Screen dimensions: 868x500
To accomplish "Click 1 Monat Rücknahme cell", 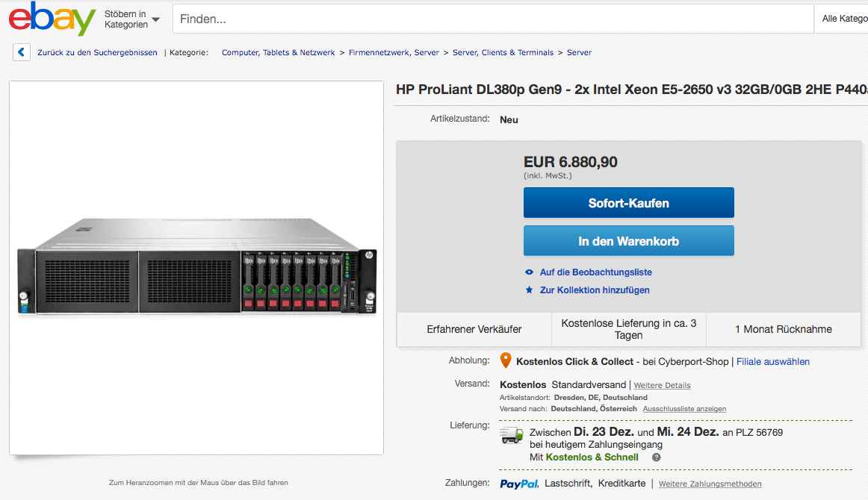I will (x=784, y=329).
